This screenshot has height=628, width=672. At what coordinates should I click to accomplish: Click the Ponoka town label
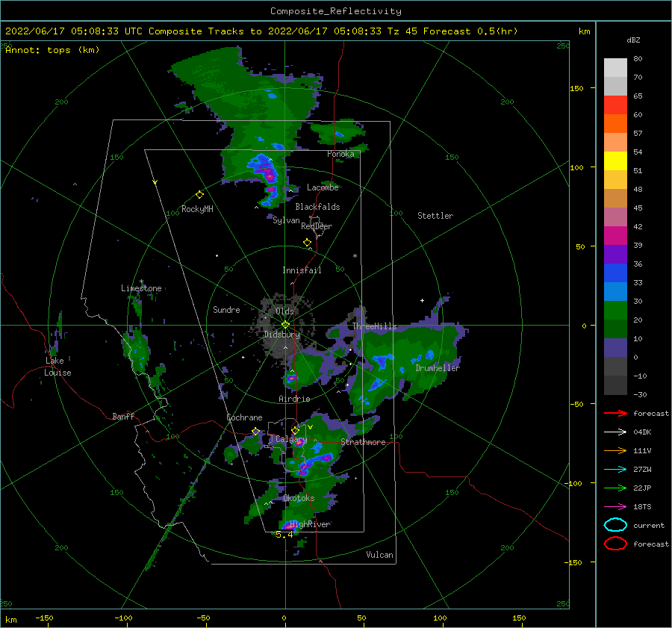340,154
